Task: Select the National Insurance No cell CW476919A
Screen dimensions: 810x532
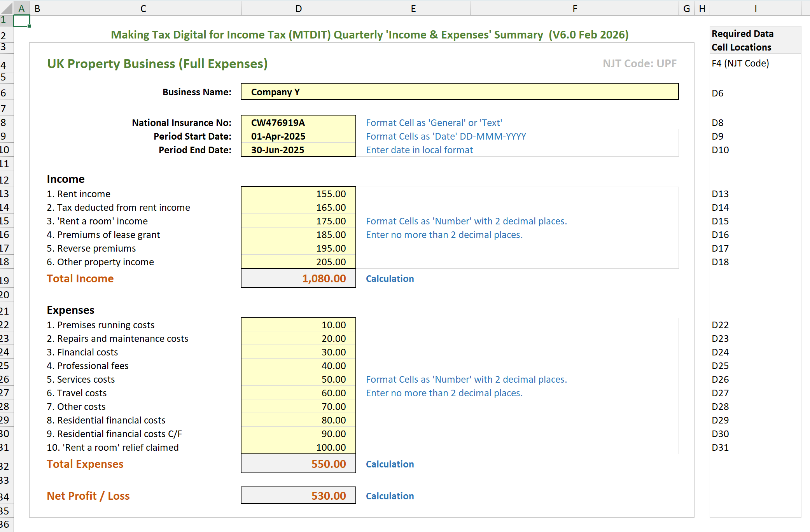Action: pyautogui.click(x=298, y=122)
